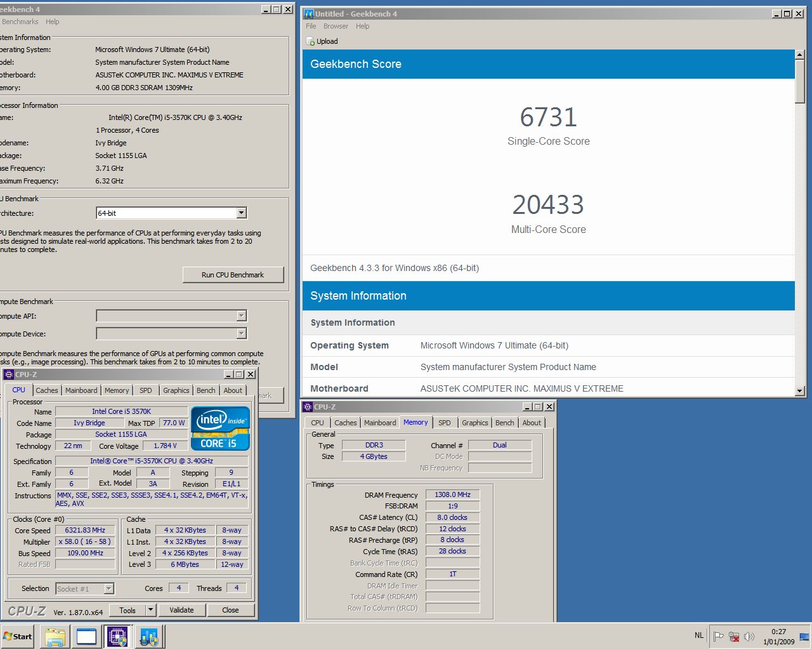
Task: Click the Motherboard row MAXIMUS V EXTREME
Action: 549,388
